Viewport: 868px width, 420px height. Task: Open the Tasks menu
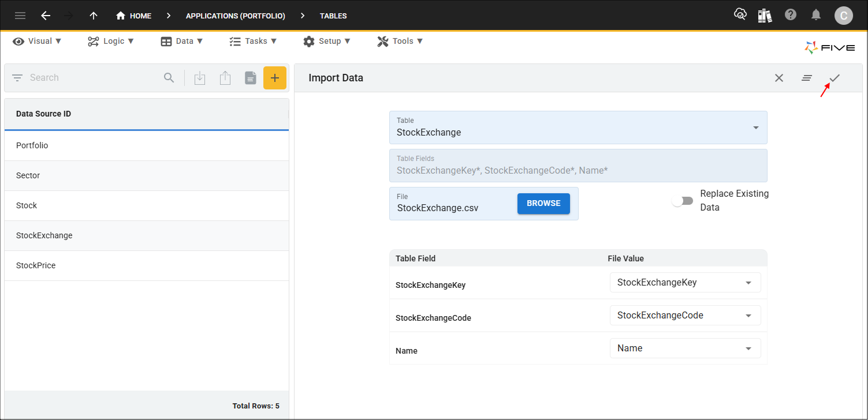(253, 41)
